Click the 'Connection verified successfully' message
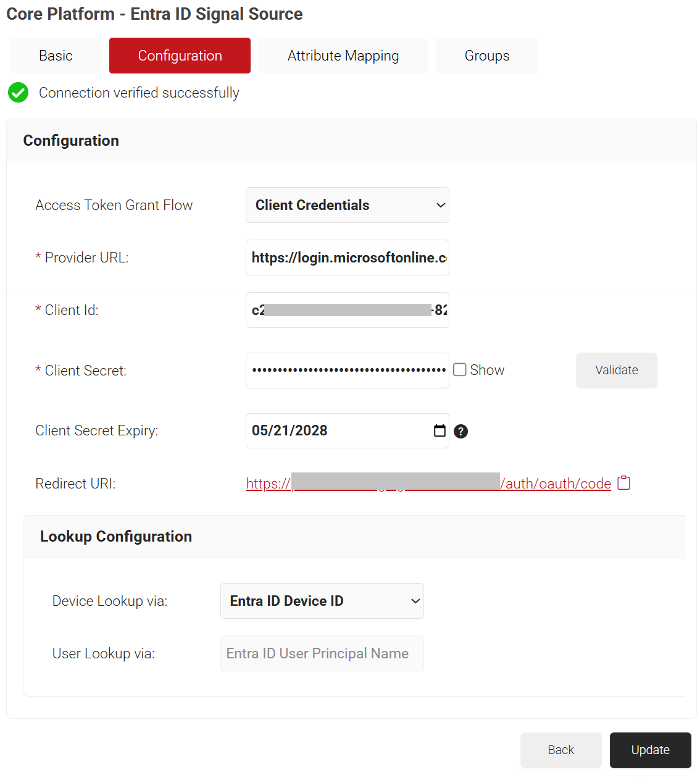Viewport: 700px width, 780px height. 139,93
